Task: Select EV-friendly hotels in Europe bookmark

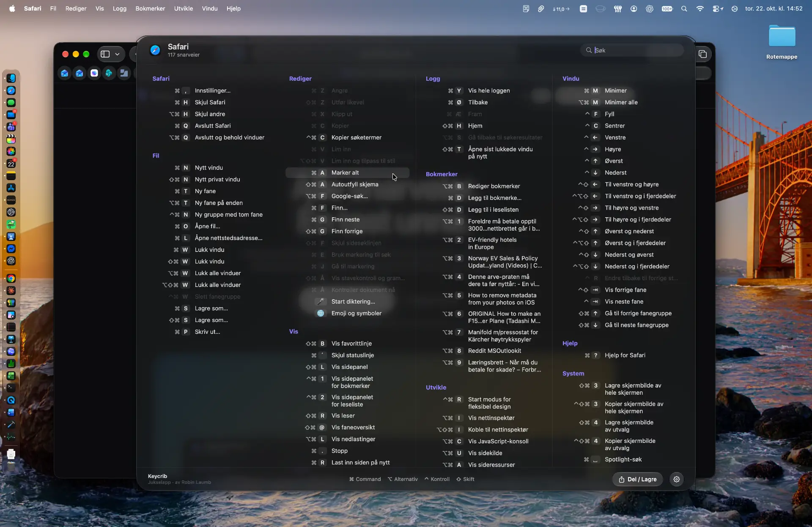Action: [484, 243]
